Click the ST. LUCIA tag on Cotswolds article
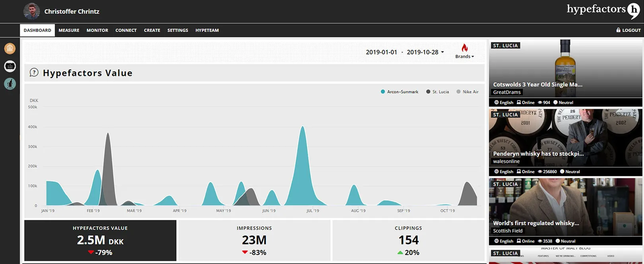This screenshot has height=264, width=644. click(x=505, y=46)
